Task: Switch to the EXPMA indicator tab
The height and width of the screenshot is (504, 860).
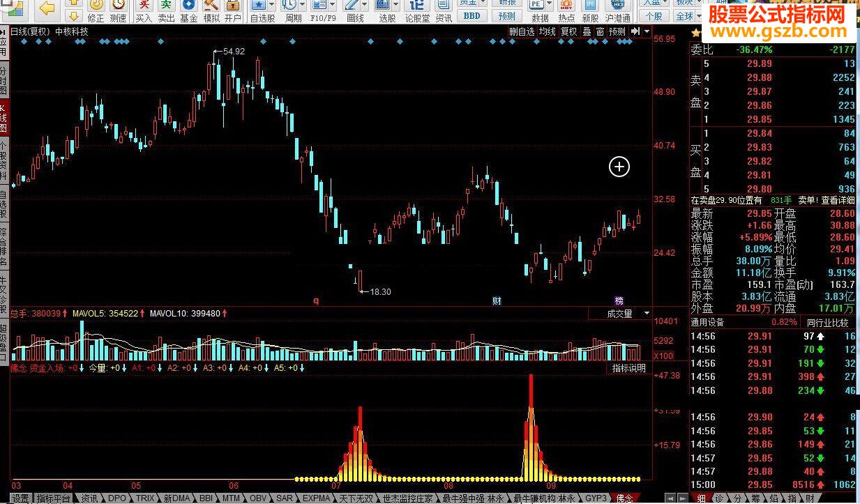Action: [317, 498]
